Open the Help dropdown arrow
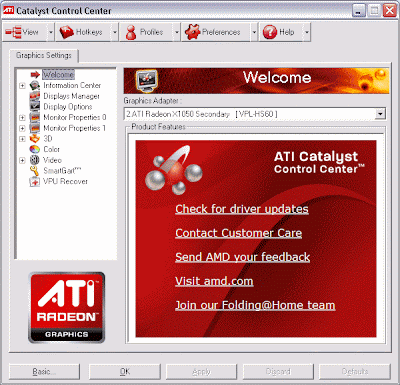 (307, 32)
